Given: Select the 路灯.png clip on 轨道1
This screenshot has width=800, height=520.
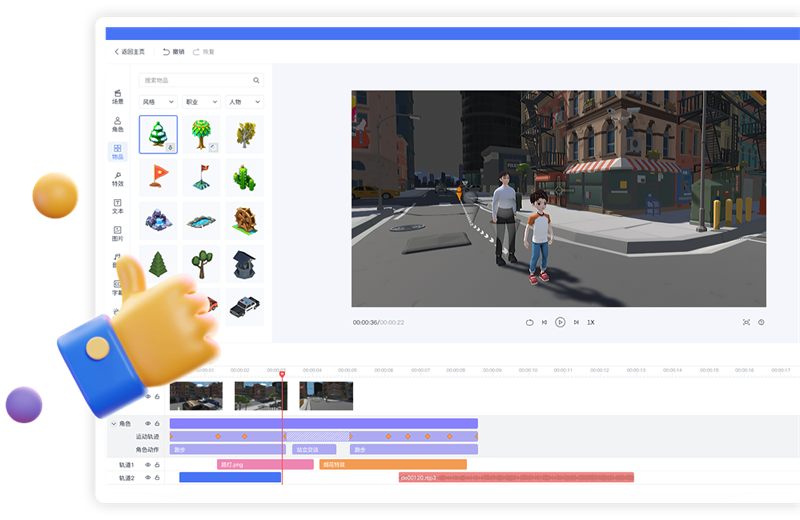Looking at the screenshot, I should pyautogui.click(x=265, y=464).
